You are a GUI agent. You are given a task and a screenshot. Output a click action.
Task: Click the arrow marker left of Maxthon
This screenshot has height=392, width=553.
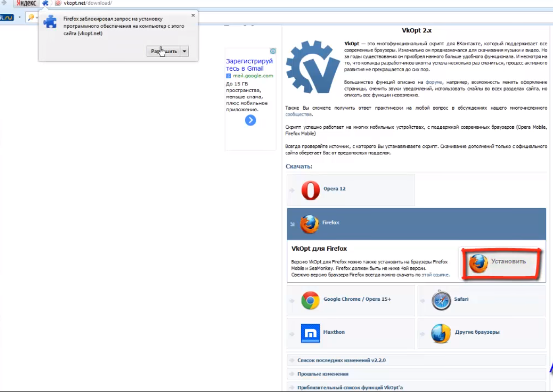click(x=291, y=334)
